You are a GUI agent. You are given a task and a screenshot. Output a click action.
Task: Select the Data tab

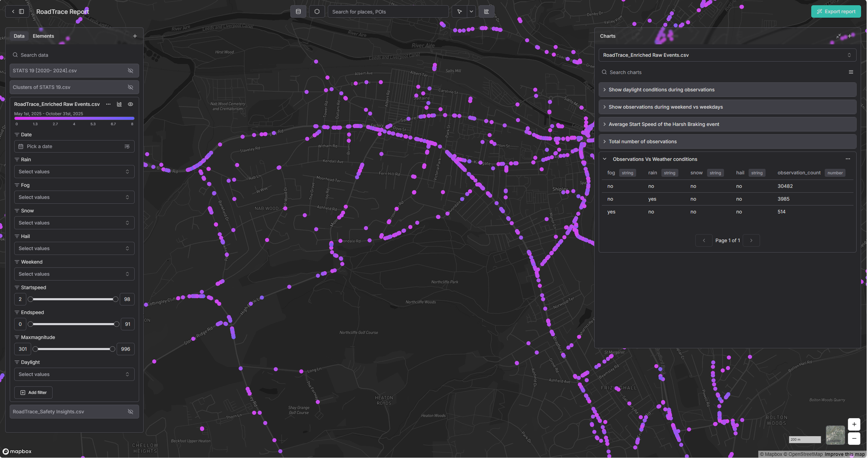pos(19,36)
